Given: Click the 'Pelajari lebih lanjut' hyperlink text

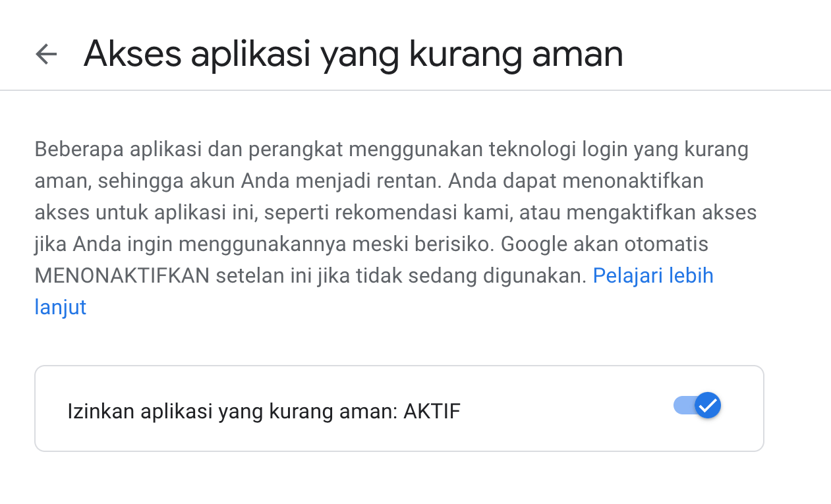Looking at the screenshot, I should (652, 275).
